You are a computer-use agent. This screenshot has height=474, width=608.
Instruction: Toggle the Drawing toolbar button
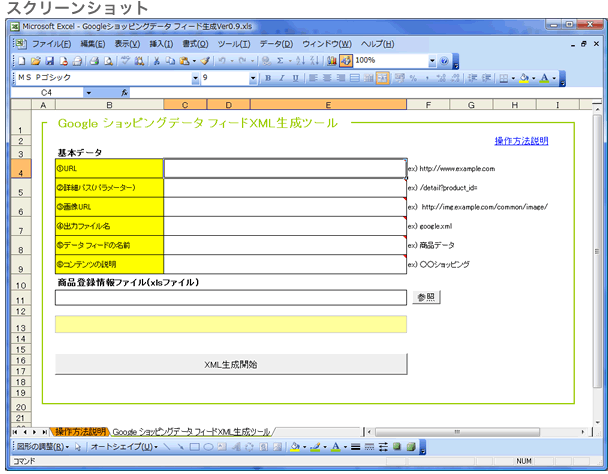[345, 61]
